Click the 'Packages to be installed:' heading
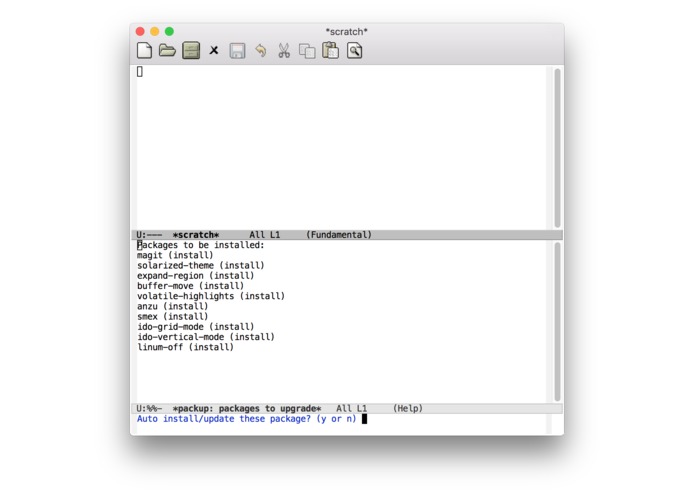695x494 pixels. coord(201,245)
